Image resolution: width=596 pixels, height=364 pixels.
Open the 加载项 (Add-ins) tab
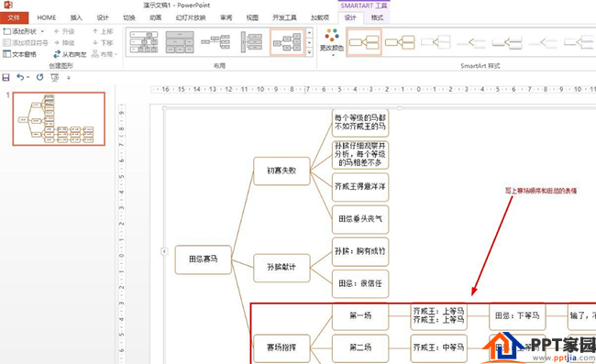point(320,17)
